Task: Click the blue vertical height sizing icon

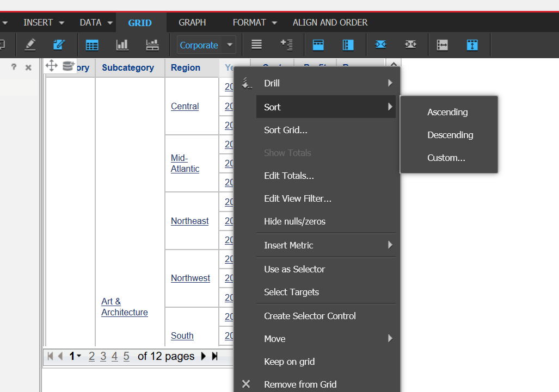Action: [472, 45]
